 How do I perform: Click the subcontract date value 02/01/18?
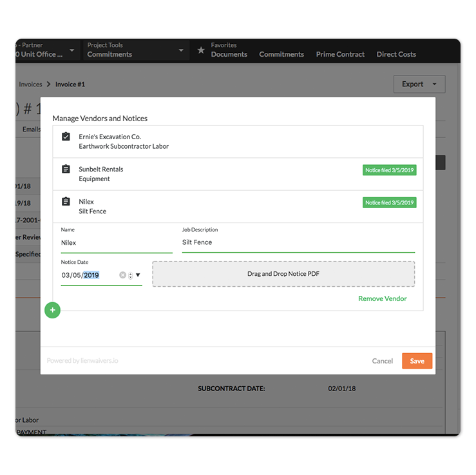click(x=342, y=389)
